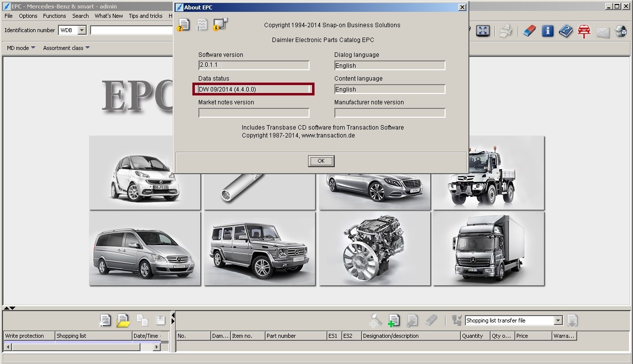
Task: Click the shopping list pane splitter arrows
Action: pos(173,318)
